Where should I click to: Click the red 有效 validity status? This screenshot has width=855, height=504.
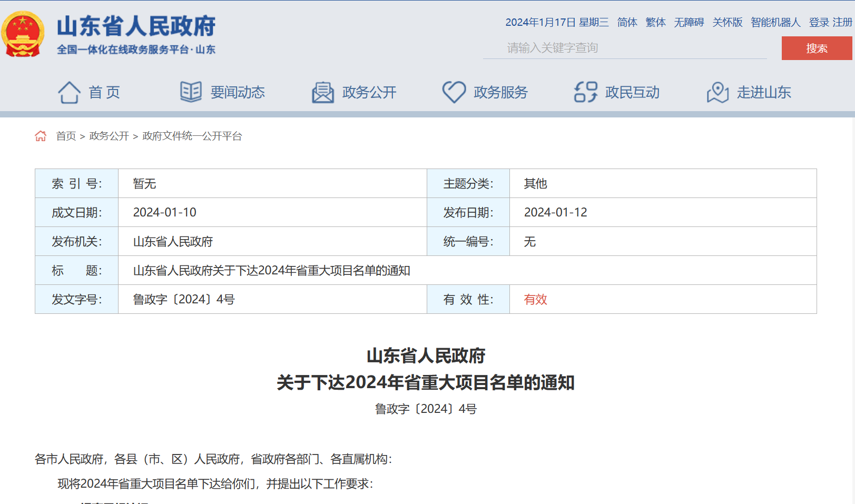click(x=535, y=299)
